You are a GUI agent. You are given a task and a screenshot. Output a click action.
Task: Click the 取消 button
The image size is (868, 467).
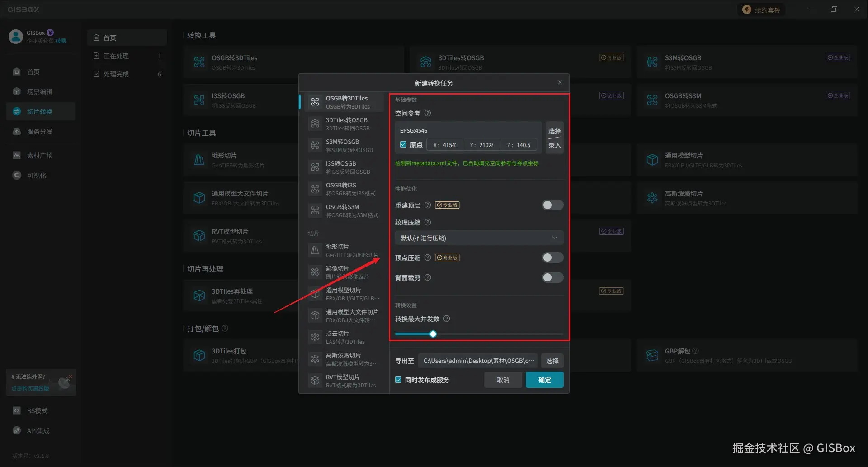coord(503,380)
